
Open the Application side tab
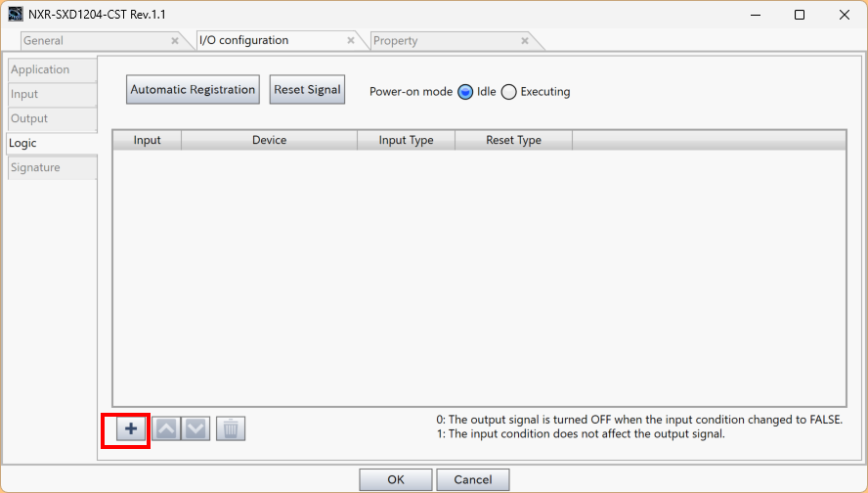(53, 69)
